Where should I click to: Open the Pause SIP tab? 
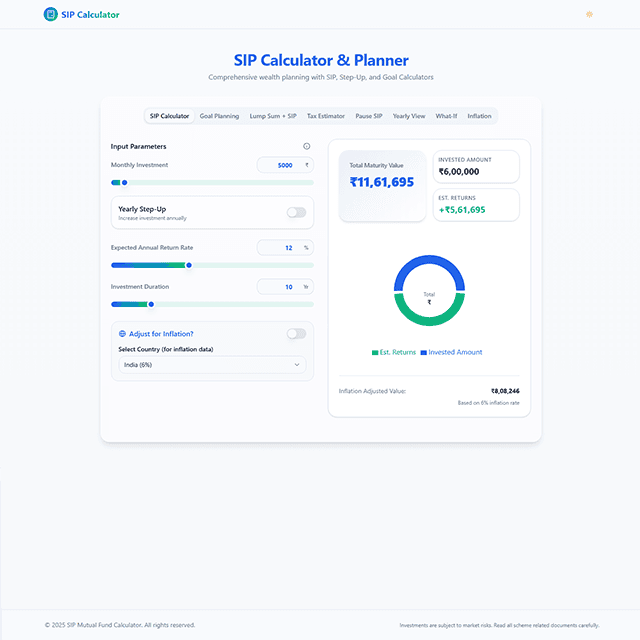(369, 116)
